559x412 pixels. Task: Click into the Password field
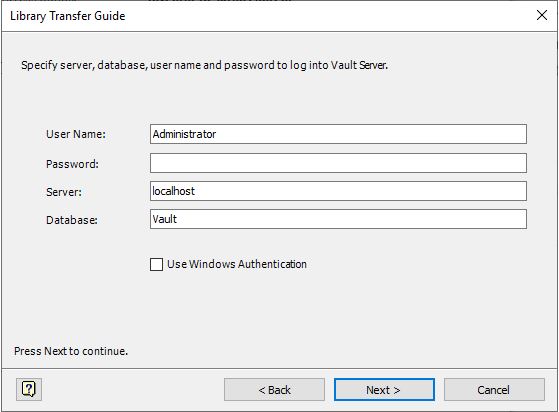(338, 163)
